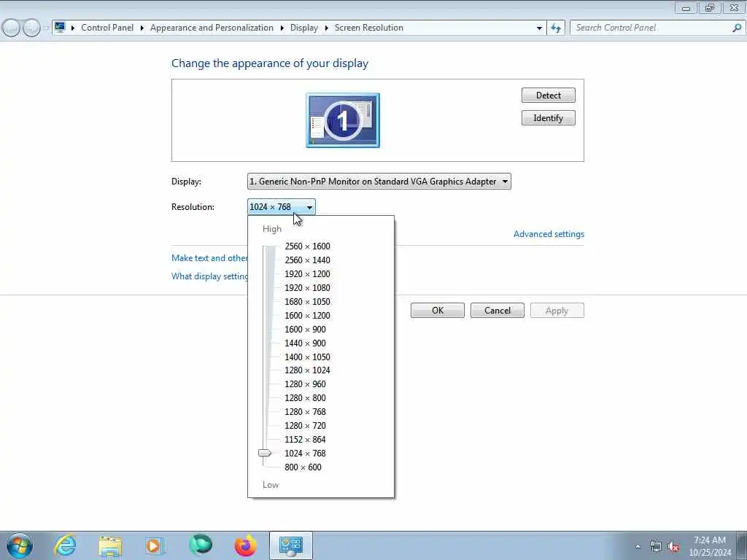This screenshot has height=560, width=747.
Task: Open the Display dropdown
Action: pyautogui.click(x=379, y=182)
